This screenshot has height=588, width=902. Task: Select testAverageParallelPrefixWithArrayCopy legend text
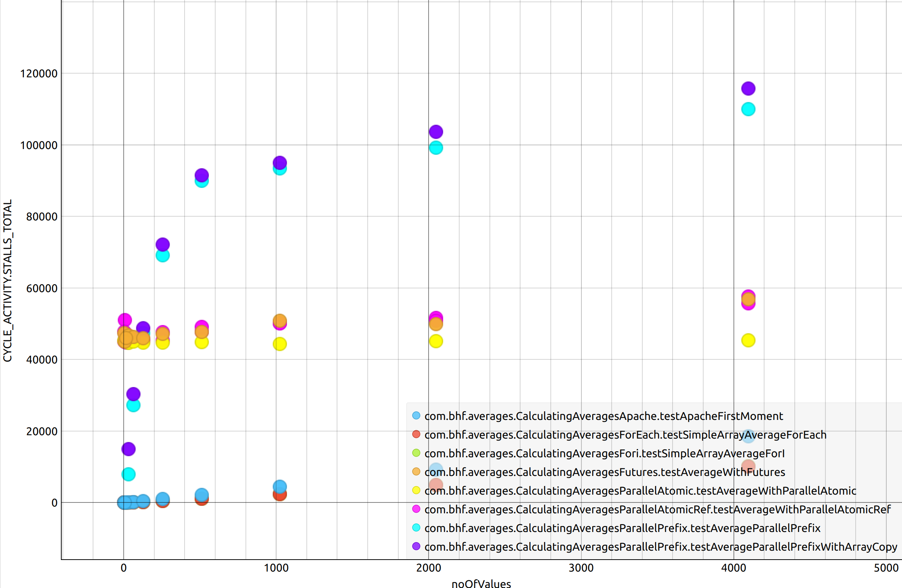[x=661, y=547]
